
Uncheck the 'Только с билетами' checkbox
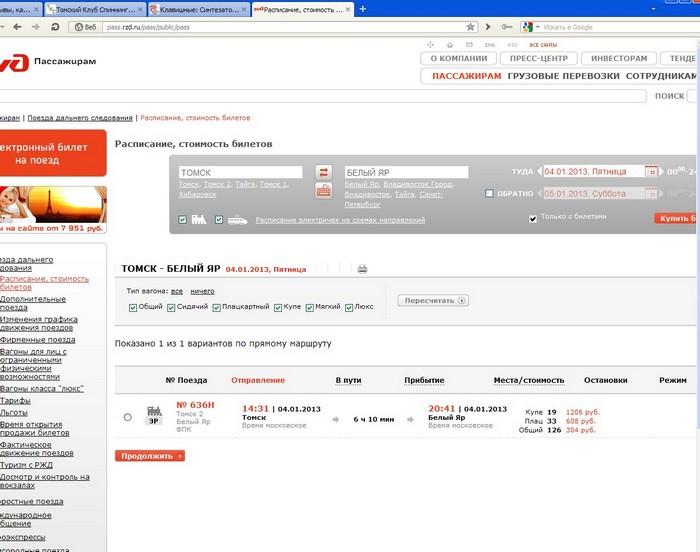(533, 217)
